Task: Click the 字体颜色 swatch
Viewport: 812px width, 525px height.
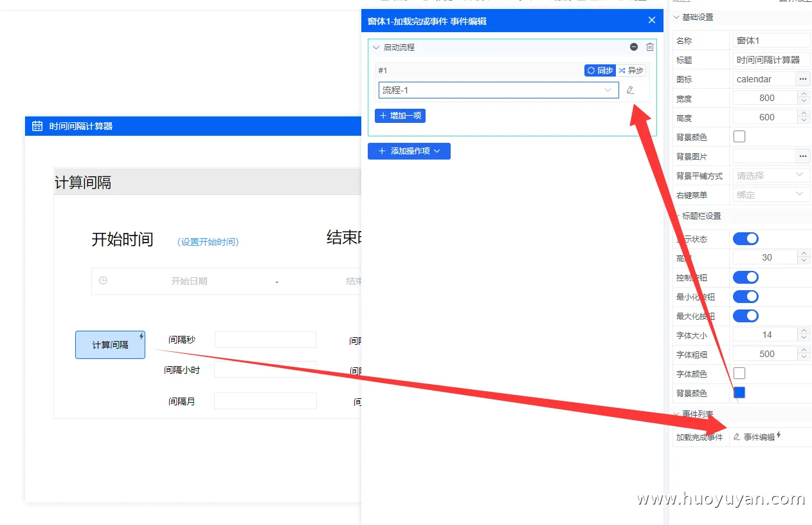Action: point(739,373)
